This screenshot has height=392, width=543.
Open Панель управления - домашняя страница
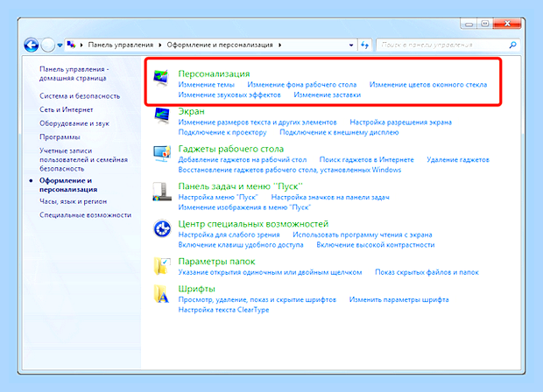pyautogui.click(x=74, y=73)
